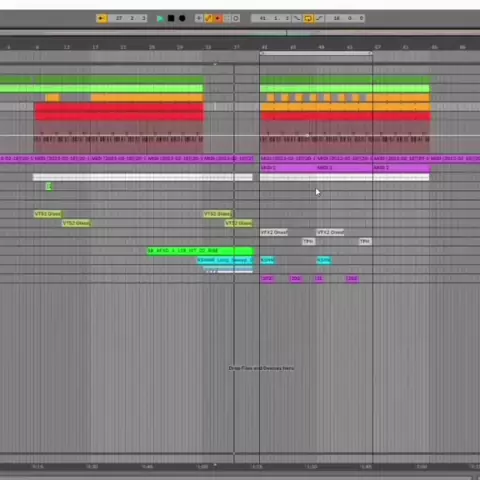Image resolution: width=480 pixels, height=480 pixels.
Task: Stop playback with the square Stop button
Action: (171, 18)
